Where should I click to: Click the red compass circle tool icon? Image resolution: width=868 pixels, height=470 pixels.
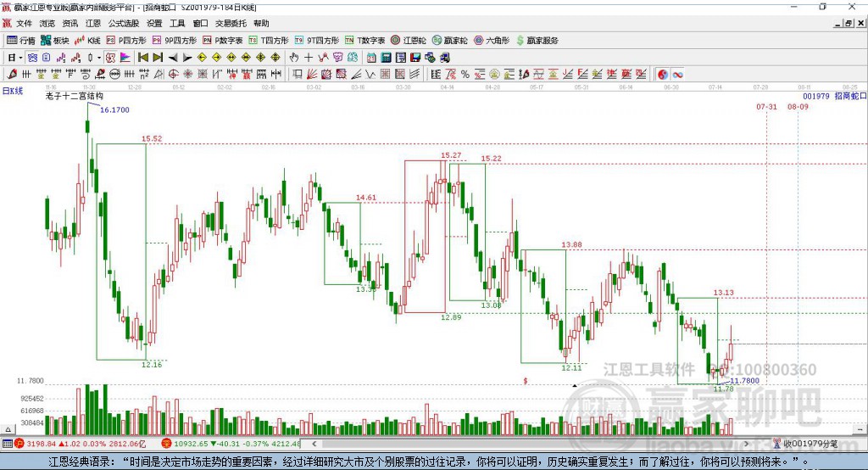point(173,75)
